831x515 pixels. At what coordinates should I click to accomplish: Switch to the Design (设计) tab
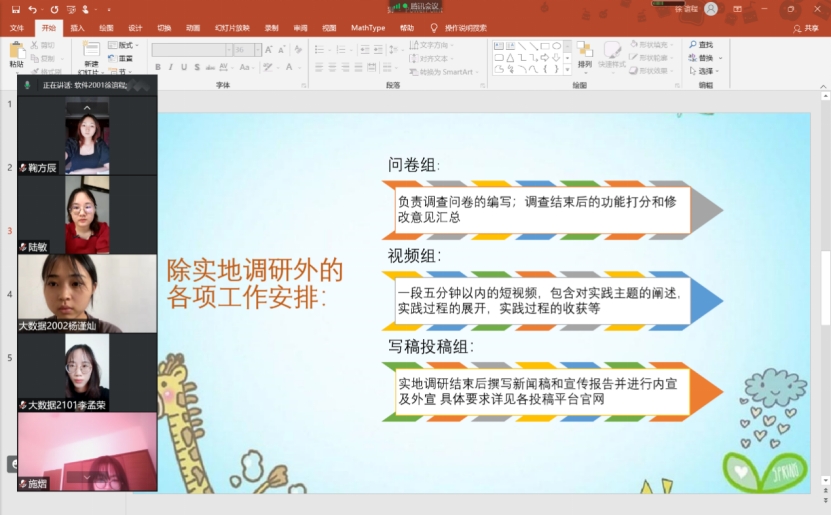coord(135,28)
